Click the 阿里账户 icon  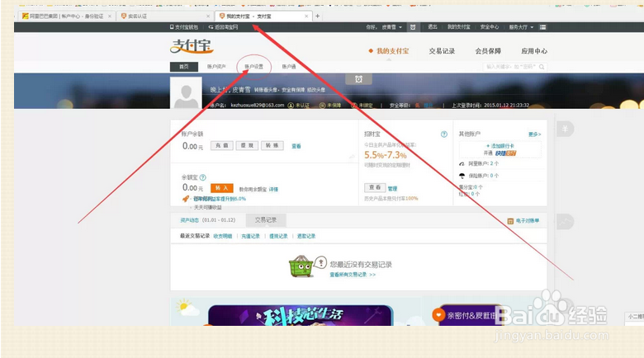[x=462, y=163]
